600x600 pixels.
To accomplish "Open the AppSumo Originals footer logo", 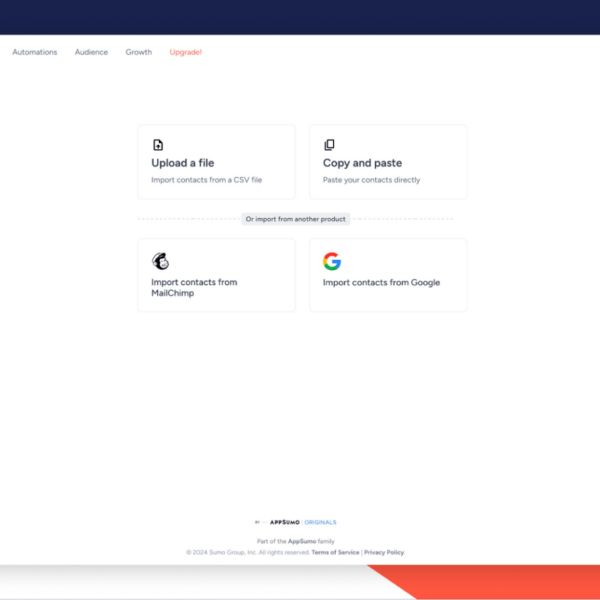I will pyautogui.click(x=296, y=522).
